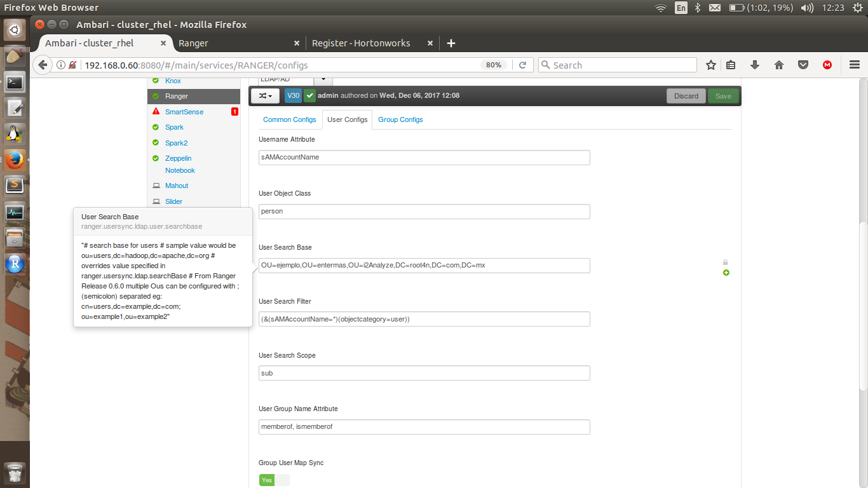868x488 pixels.
Task: Open the config version compare shuffle dropdown
Action: tap(265, 95)
